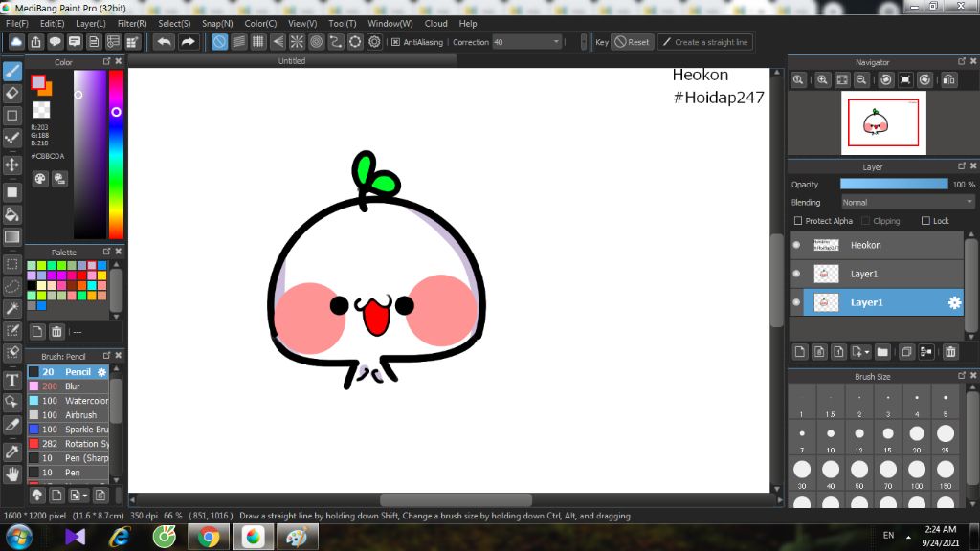The height and width of the screenshot is (551, 980).
Task: Enable the radial snap icon
Action: pyautogui.click(x=297, y=42)
